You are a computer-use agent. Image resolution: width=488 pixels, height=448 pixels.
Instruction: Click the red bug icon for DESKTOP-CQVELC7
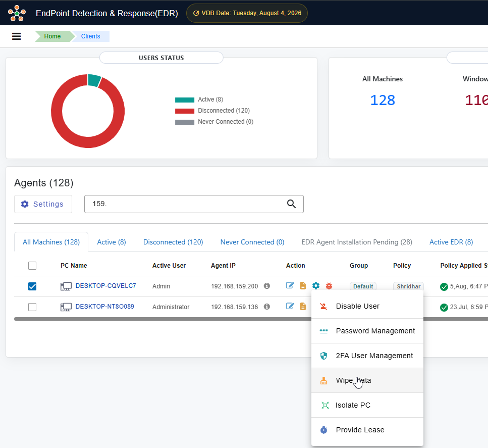tap(329, 286)
